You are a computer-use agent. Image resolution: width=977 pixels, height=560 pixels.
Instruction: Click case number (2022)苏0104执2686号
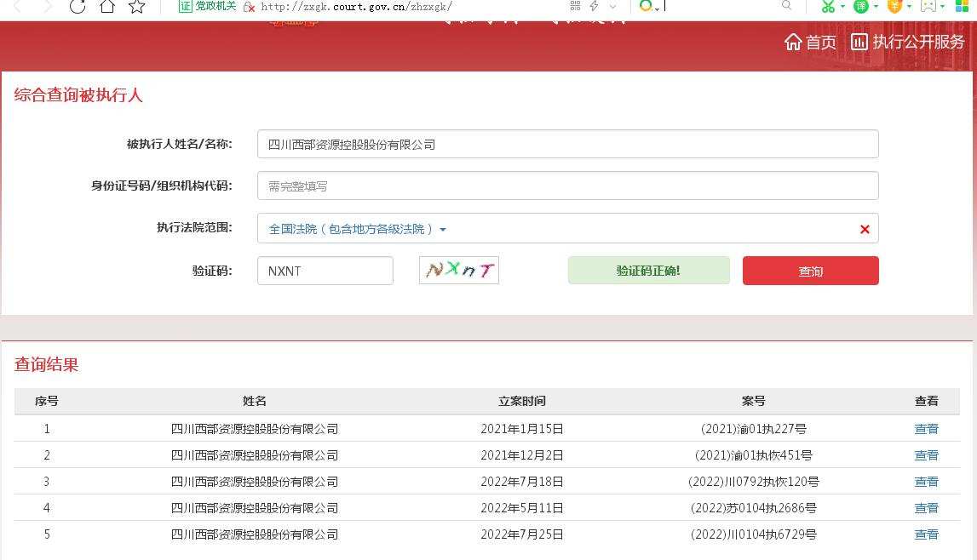(753, 508)
